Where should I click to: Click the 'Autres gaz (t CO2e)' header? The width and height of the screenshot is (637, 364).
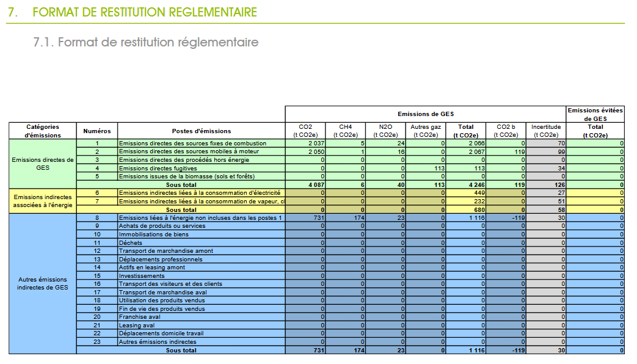point(426,131)
